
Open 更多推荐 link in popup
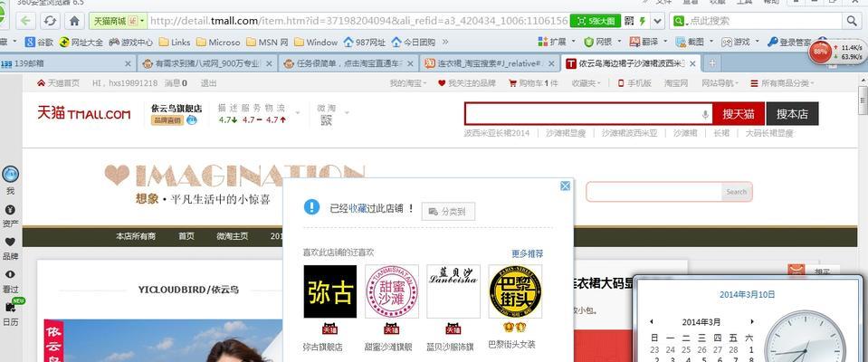tap(527, 253)
